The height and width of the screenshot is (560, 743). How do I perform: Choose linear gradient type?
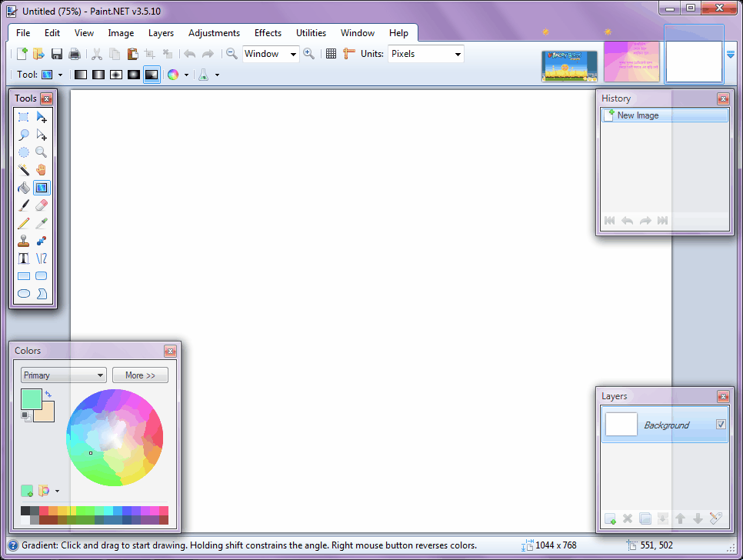[81, 75]
